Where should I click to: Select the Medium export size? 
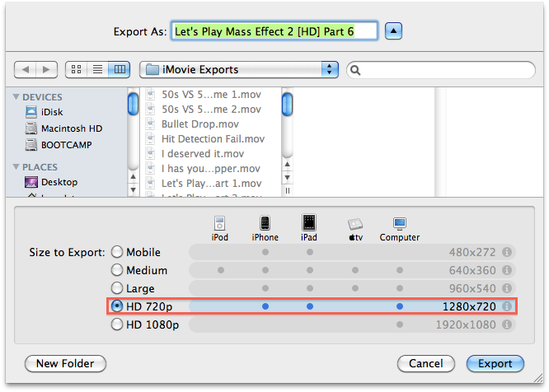pos(117,270)
